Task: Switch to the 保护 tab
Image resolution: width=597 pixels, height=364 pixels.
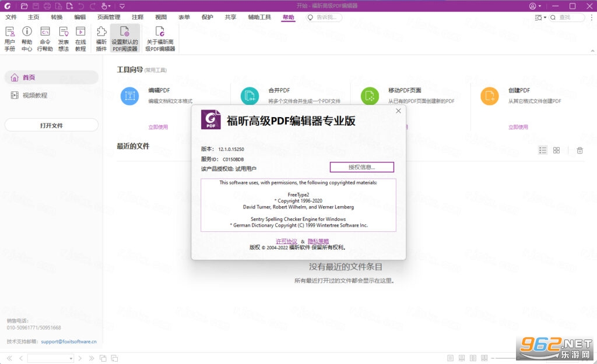Action: pos(208,17)
